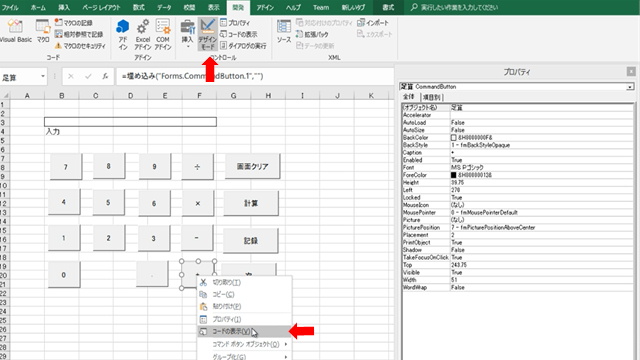Click the 計算 button on sheet

click(x=251, y=203)
